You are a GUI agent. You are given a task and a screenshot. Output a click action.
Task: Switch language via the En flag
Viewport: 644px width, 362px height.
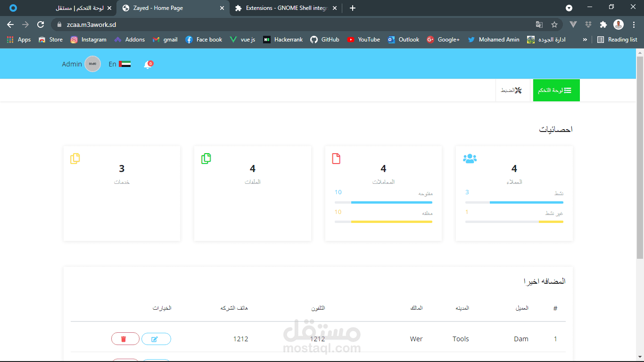(x=120, y=64)
